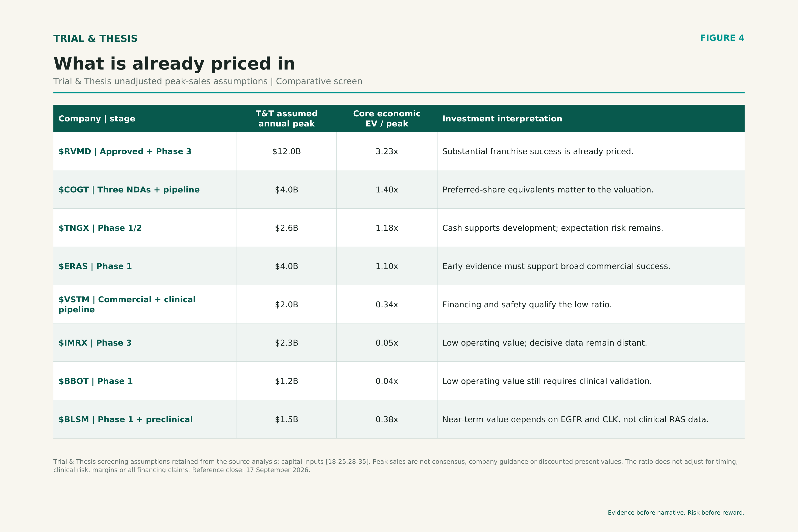
Task: Click the $BBOT Phase 1 row label
Action: click(x=96, y=381)
